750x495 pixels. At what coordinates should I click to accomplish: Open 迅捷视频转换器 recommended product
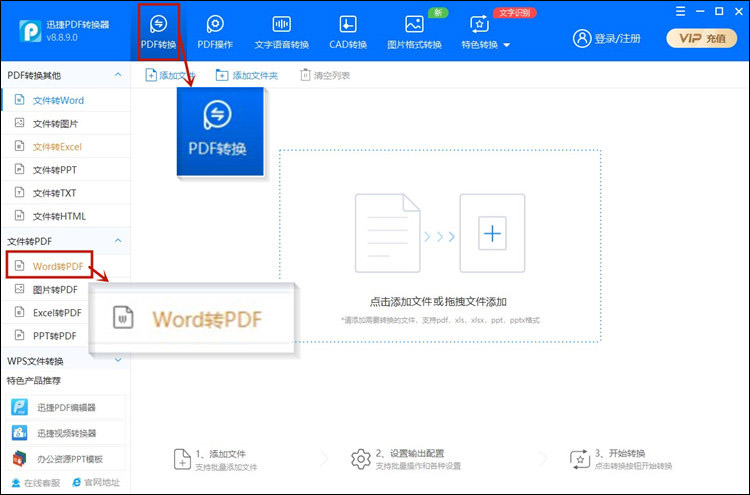pos(66,433)
